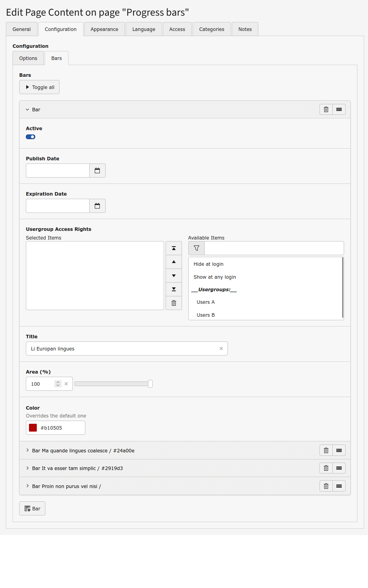Add a new Bar item
The height and width of the screenshot is (588, 368).
click(32, 508)
